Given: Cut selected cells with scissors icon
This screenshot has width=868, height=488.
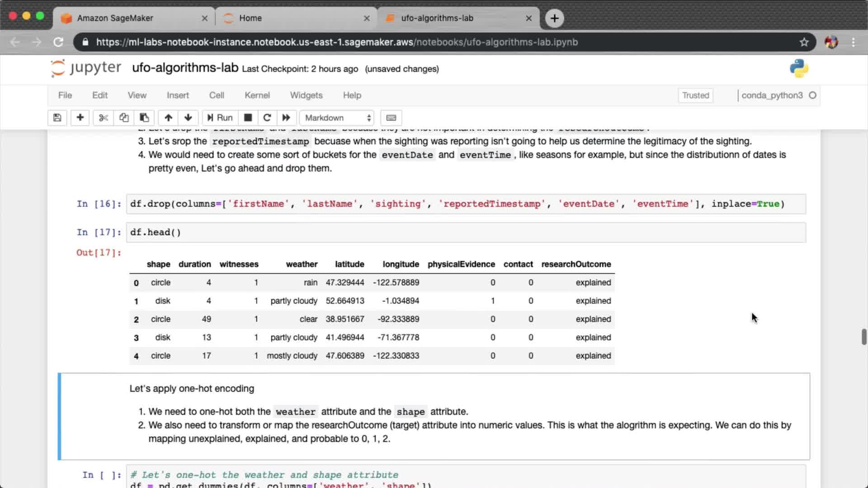Looking at the screenshot, I should click(104, 117).
